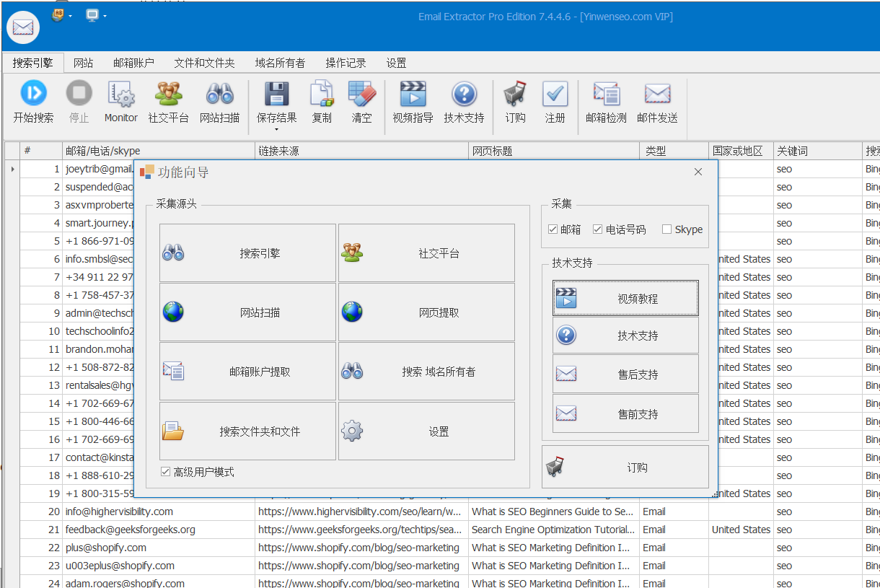The width and height of the screenshot is (880, 588).
Task: Open the 域名所有者 tab
Action: coord(280,63)
